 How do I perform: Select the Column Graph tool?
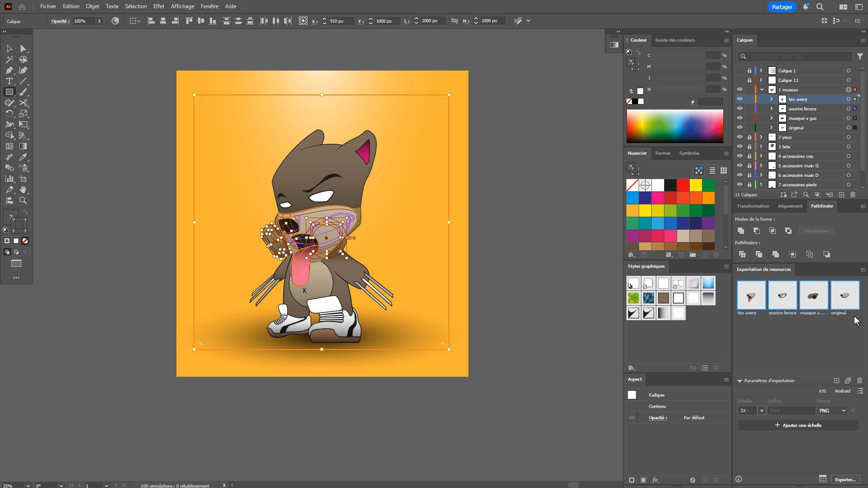click(x=9, y=179)
